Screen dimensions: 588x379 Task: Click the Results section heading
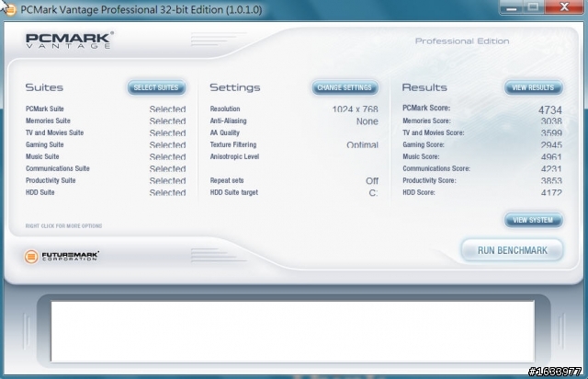(424, 87)
